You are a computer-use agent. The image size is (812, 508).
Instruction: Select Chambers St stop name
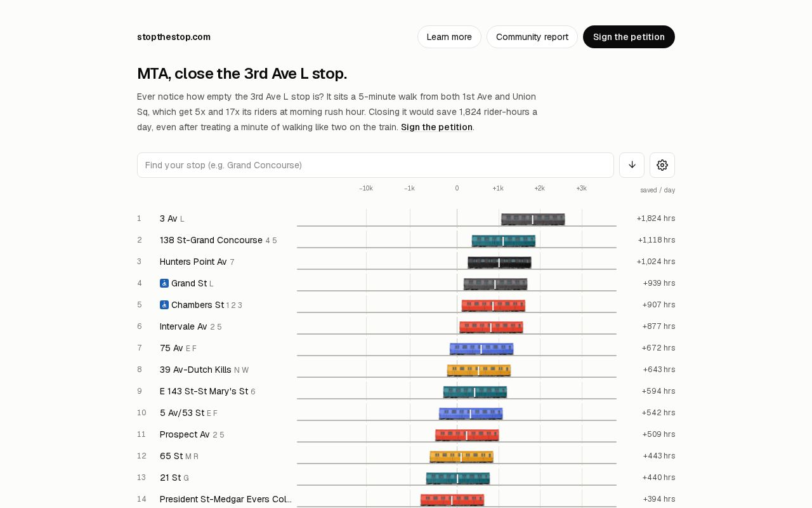pyautogui.click(x=197, y=305)
